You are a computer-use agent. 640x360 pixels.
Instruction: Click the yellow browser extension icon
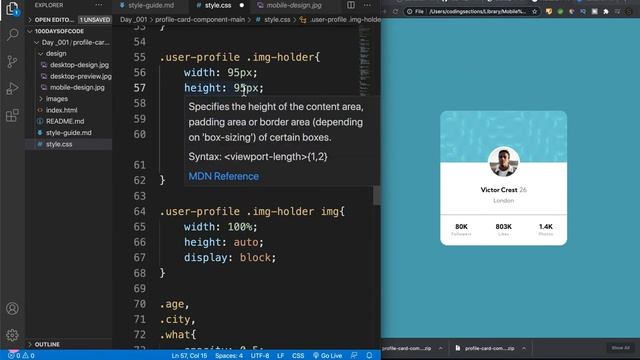[549, 11]
